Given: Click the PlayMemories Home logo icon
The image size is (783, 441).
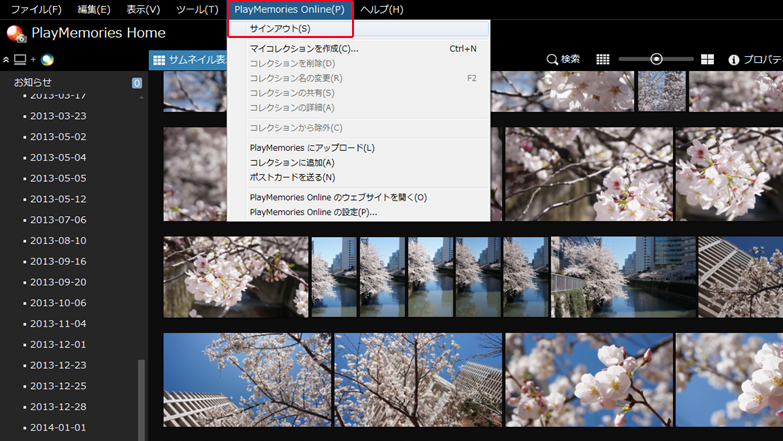Looking at the screenshot, I should point(16,33).
